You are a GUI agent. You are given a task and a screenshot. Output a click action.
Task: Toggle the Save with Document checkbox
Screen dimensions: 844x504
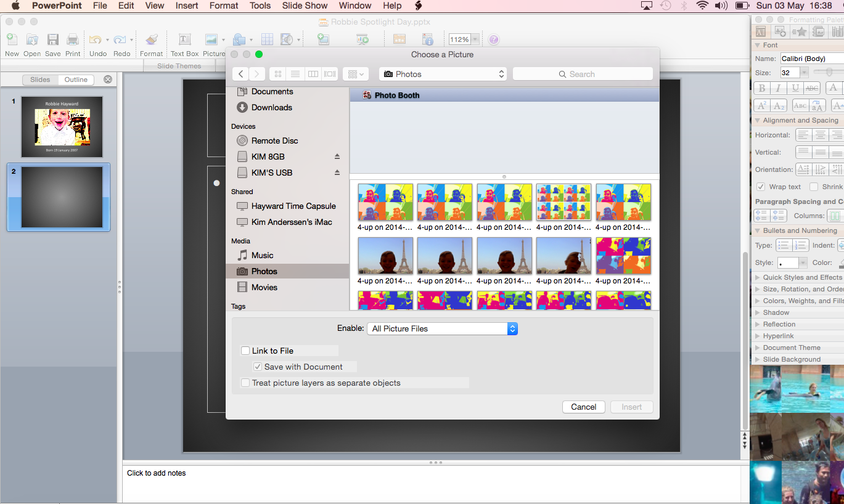point(258,367)
